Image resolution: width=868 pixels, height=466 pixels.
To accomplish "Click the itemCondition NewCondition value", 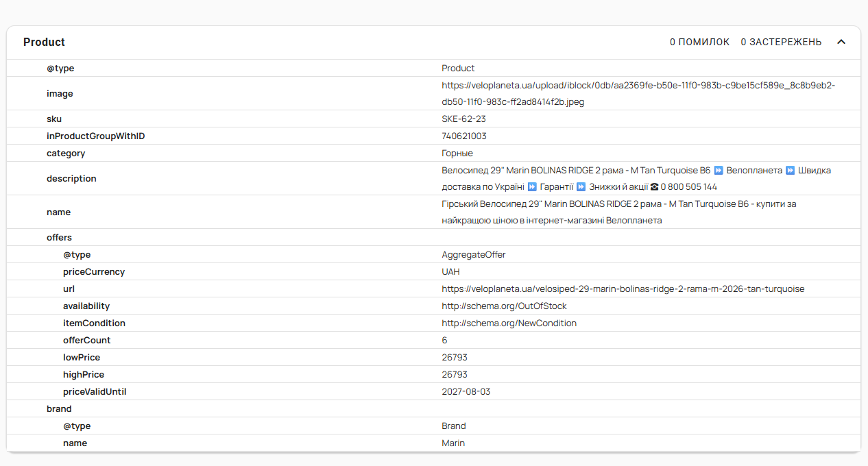I will (x=509, y=323).
